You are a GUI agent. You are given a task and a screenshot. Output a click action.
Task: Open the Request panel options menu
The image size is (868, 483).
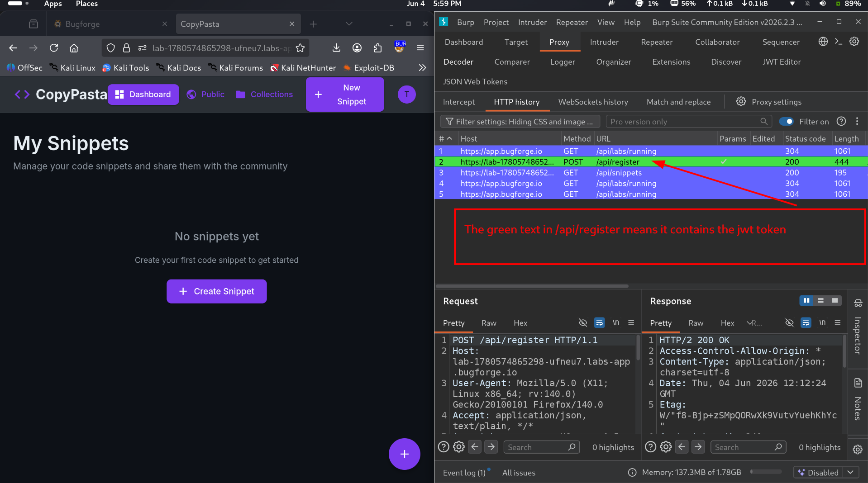coord(631,322)
